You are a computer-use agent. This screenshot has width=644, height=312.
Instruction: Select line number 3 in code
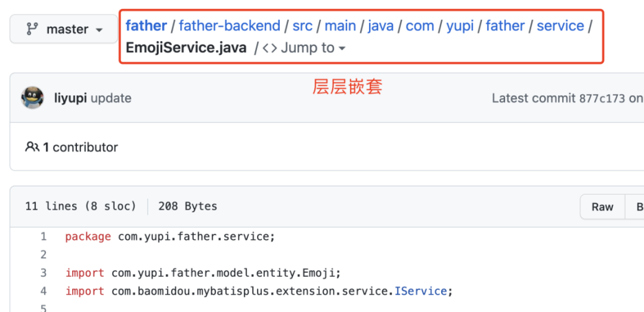click(x=43, y=273)
